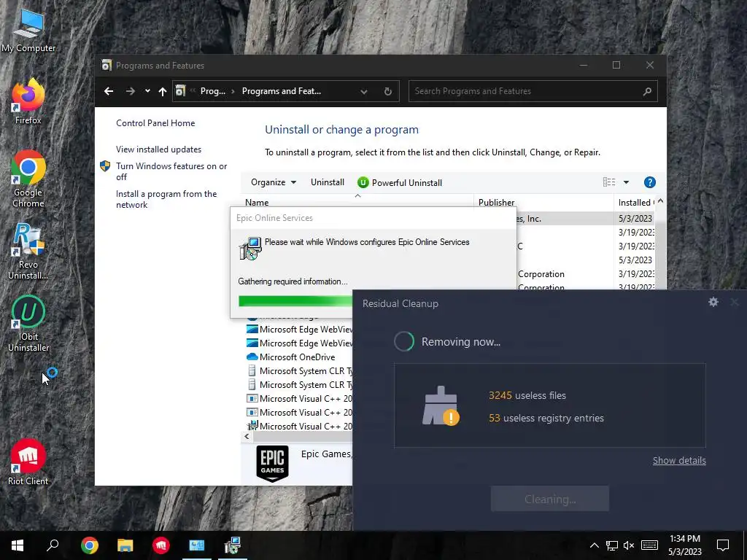
Task: Click the Epic Games logo thumbnail
Action: coord(273,463)
